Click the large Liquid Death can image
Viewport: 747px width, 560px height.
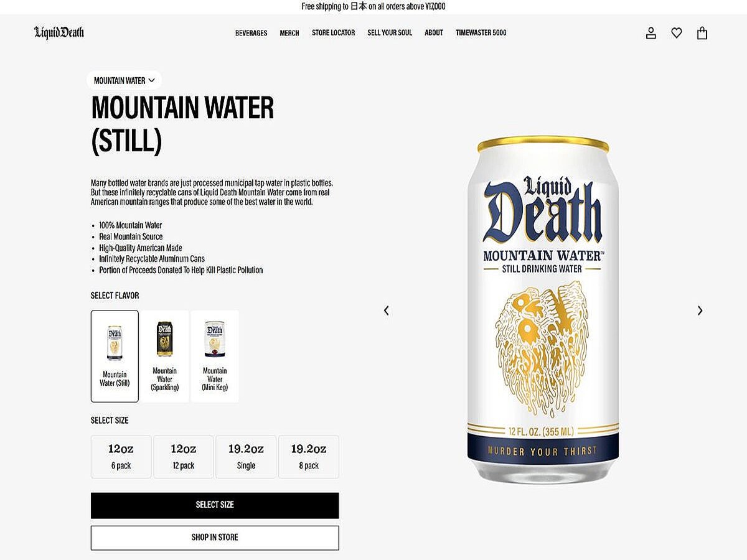(543, 309)
